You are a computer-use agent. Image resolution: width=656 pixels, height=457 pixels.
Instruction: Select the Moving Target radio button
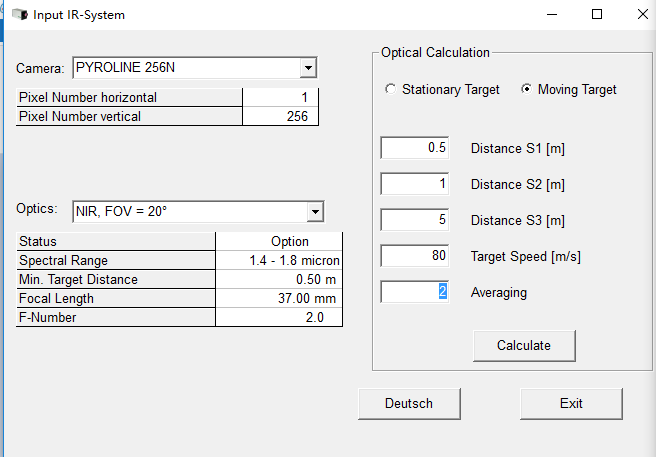coord(527,89)
